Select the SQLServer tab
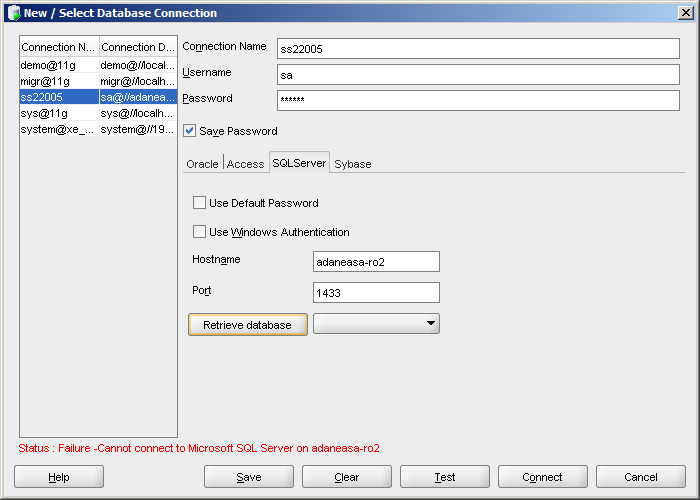Image resolution: width=700 pixels, height=500 pixels. click(x=299, y=163)
